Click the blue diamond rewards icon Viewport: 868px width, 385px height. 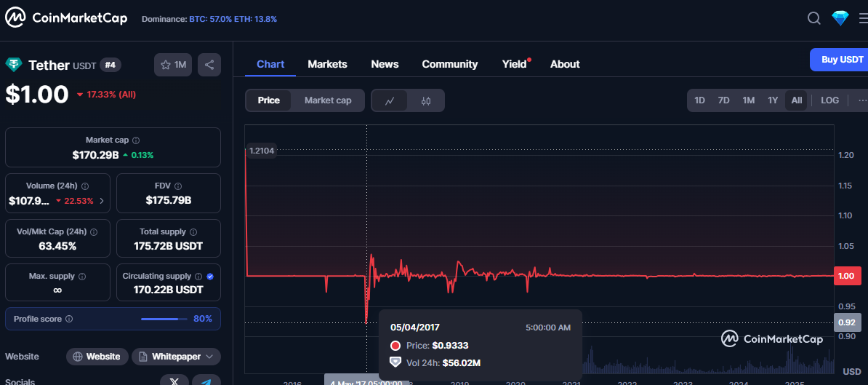pyautogui.click(x=840, y=18)
